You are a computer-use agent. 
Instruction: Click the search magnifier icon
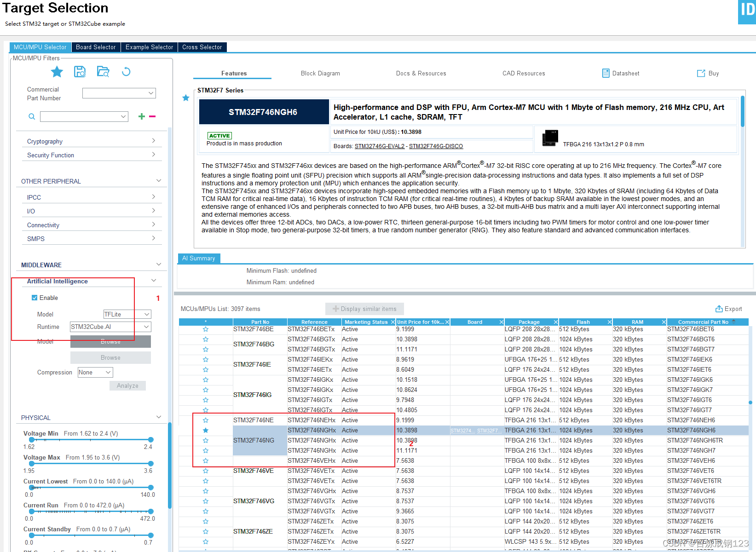tap(32, 117)
